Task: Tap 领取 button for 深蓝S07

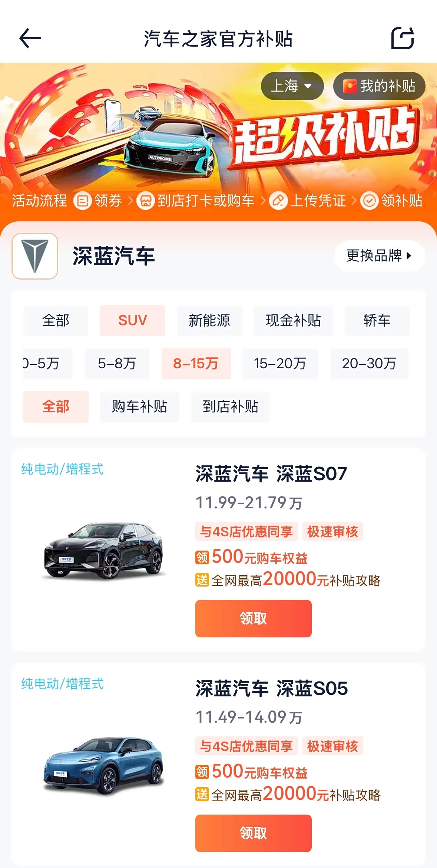Action: 253,618
